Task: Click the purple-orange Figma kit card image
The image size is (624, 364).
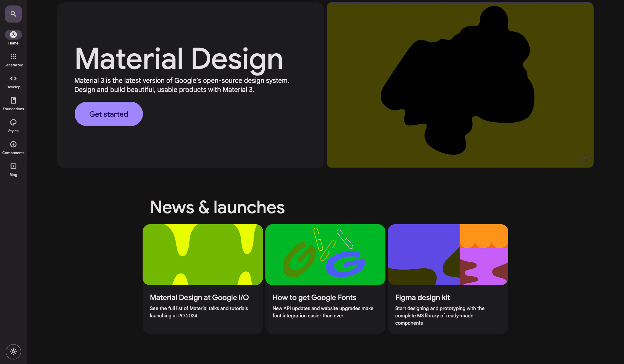Action: click(448, 255)
